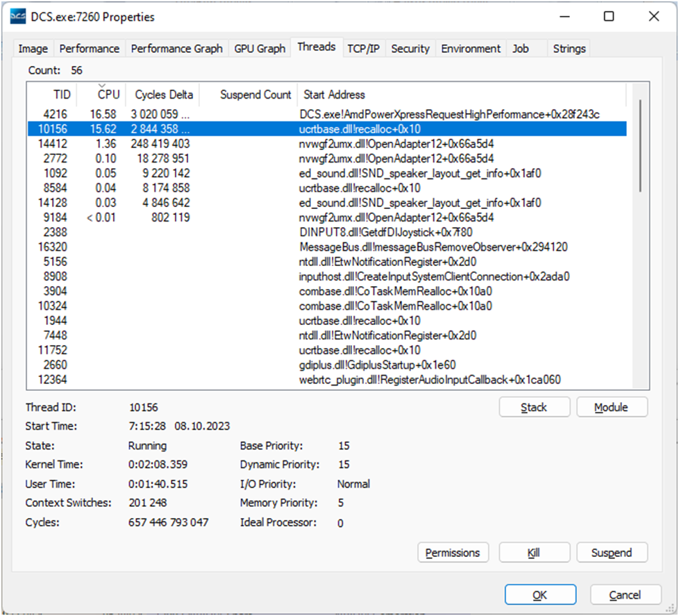Viewport: 679px width, 616px height.
Task: Select thread 2388 DINPUT8.dll row
Action: [327, 232]
